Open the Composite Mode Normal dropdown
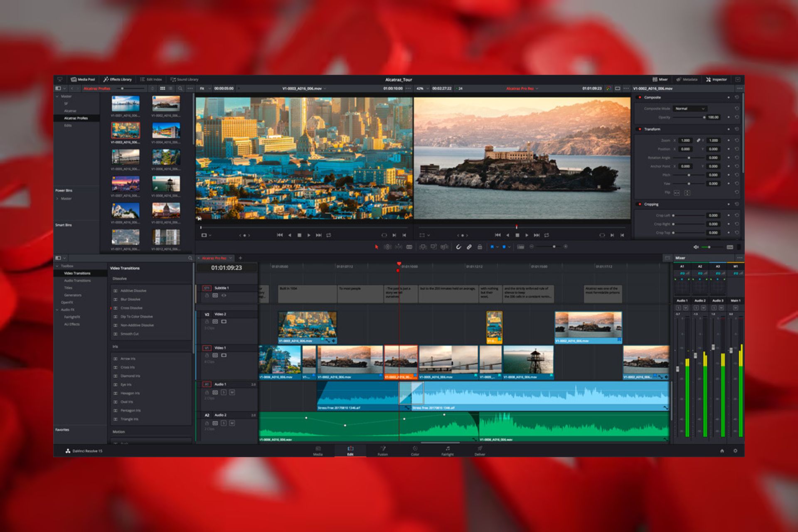798x532 pixels. coord(690,108)
